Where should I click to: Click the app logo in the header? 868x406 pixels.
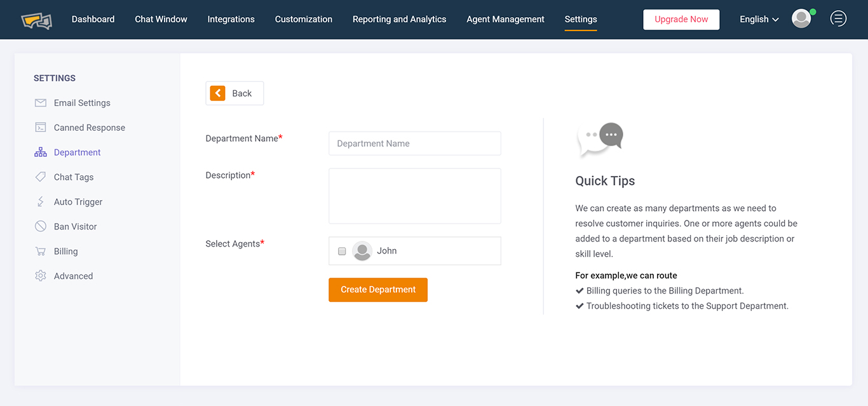pyautogui.click(x=36, y=20)
